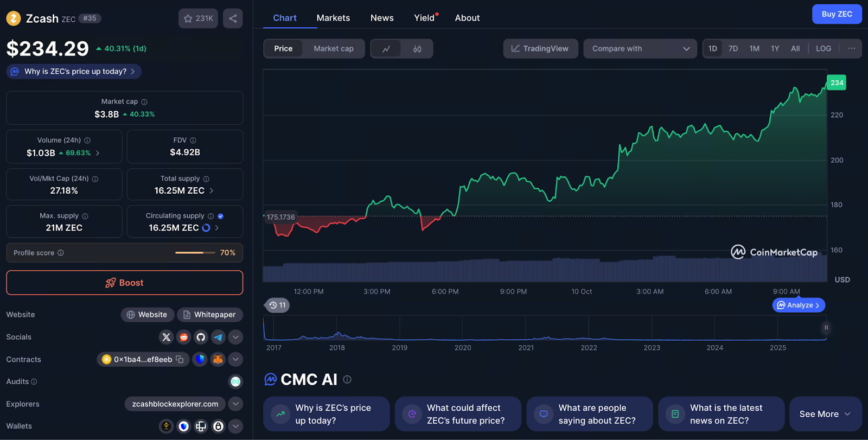The height and width of the screenshot is (440, 868).
Task: Click the Boost button
Action: tap(124, 283)
